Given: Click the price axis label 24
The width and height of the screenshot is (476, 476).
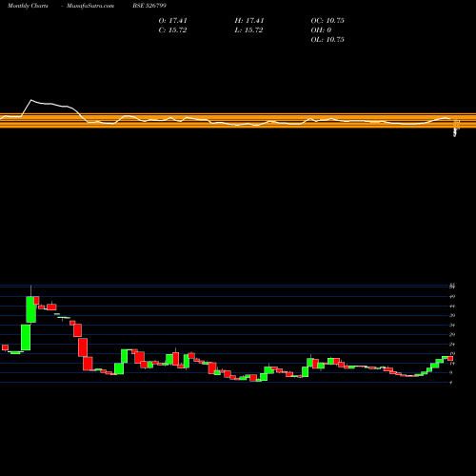Looking at the screenshot, I should [452, 344].
